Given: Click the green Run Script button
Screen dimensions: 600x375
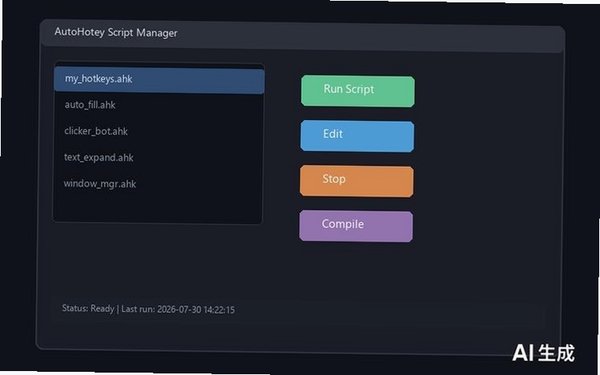Looking at the screenshot, I should point(358,91).
